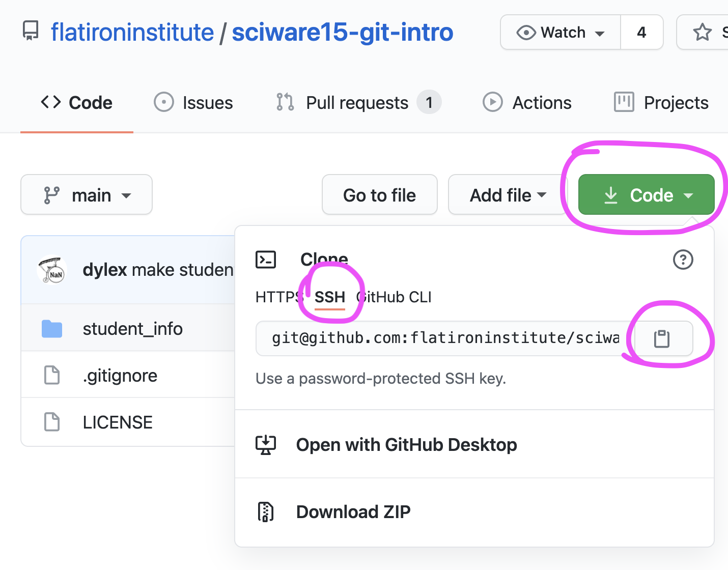Click the Clone terminal icon

pos(266,260)
